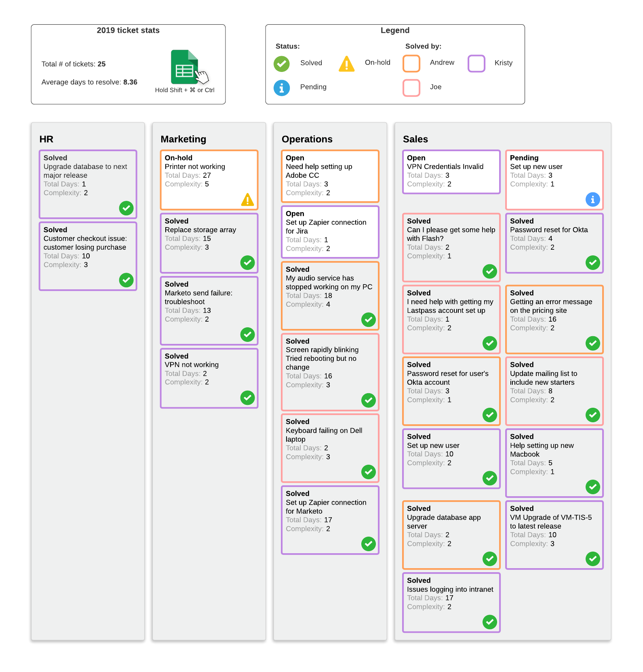This screenshot has height=672, width=643.
Task: Click the orange Andrew color swatch
Action: pos(411,63)
